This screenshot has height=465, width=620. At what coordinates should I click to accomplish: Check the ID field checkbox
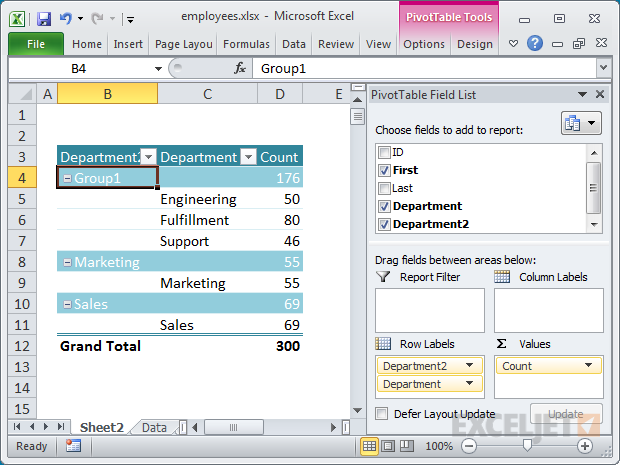pos(383,152)
